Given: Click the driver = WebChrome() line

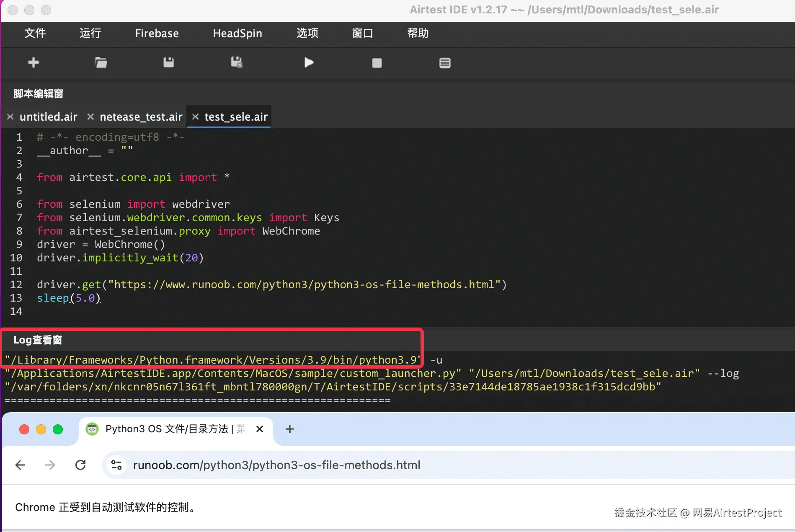Looking at the screenshot, I should (101, 244).
